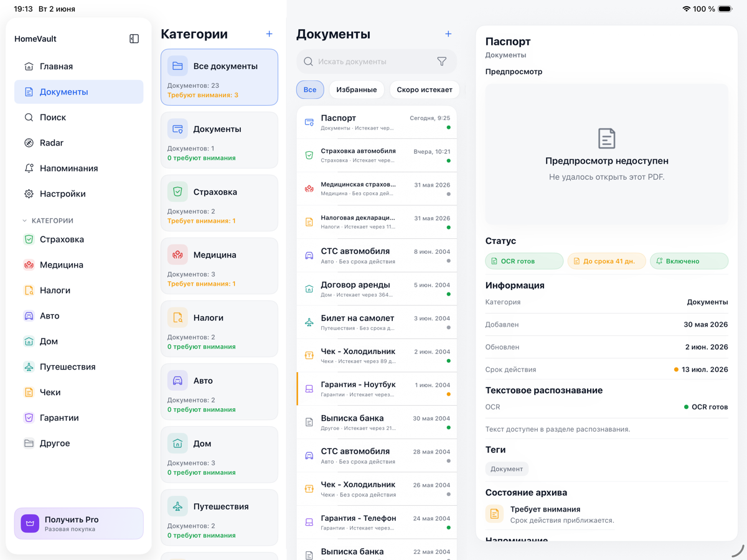Open the filter icon in the search field

pyautogui.click(x=441, y=62)
